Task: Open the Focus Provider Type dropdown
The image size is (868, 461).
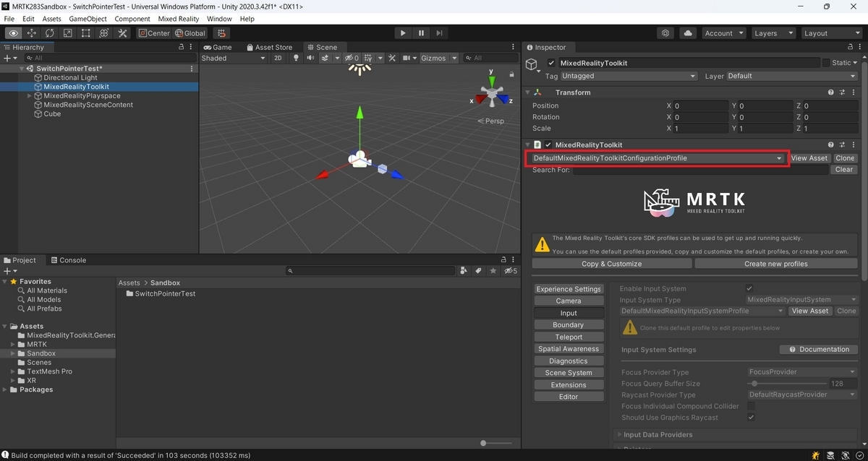Action: coord(802,372)
